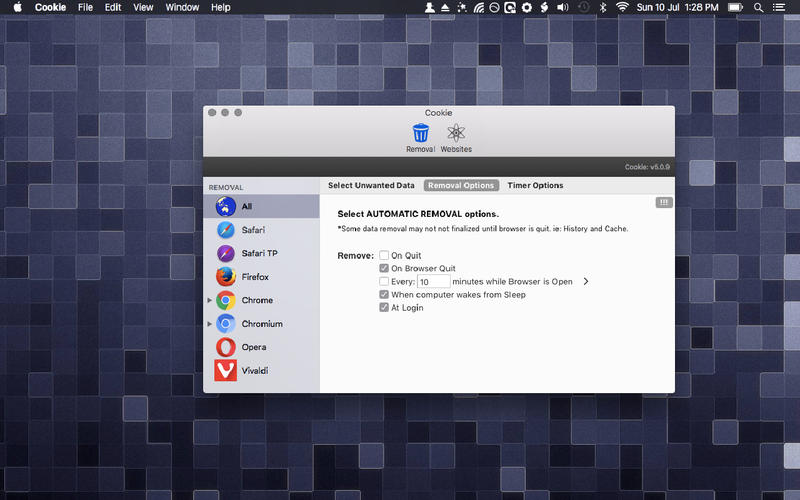Select the Safari compass icon
The image size is (800, 500).
tap(226, 230)
